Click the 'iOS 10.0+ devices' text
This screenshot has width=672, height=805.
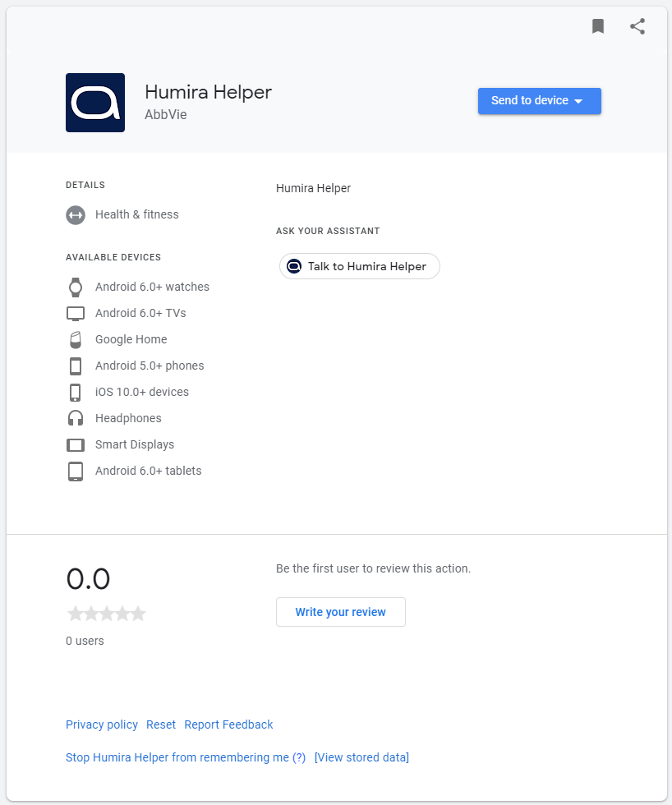coord(142,392)
